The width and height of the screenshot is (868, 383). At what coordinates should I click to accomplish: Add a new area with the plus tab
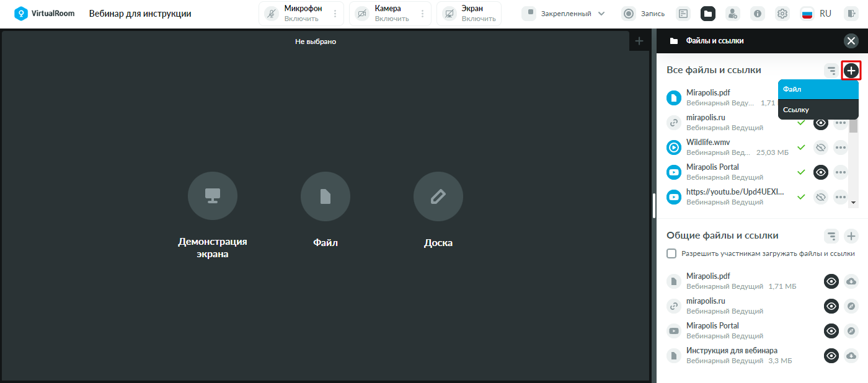[639, 41]
